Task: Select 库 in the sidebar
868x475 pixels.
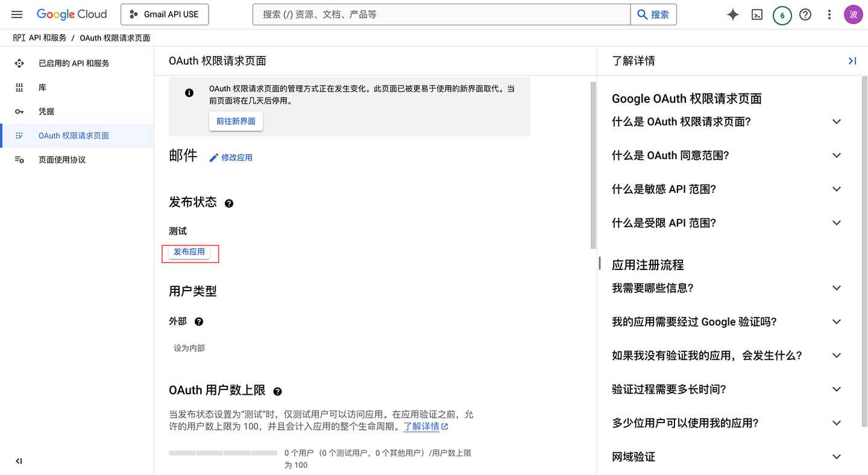Action: (x=77, y=87)
